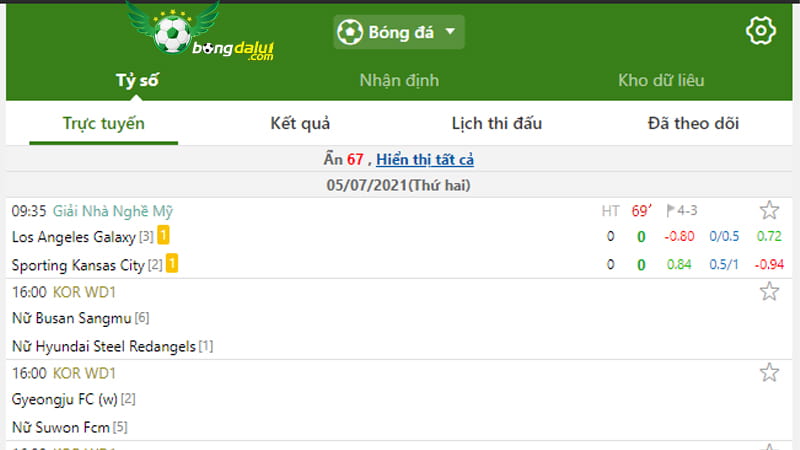Click Sporting Kansas City yellow card badge
The width and height of the screenshot is (800, 450).
[x=172, y=263]
